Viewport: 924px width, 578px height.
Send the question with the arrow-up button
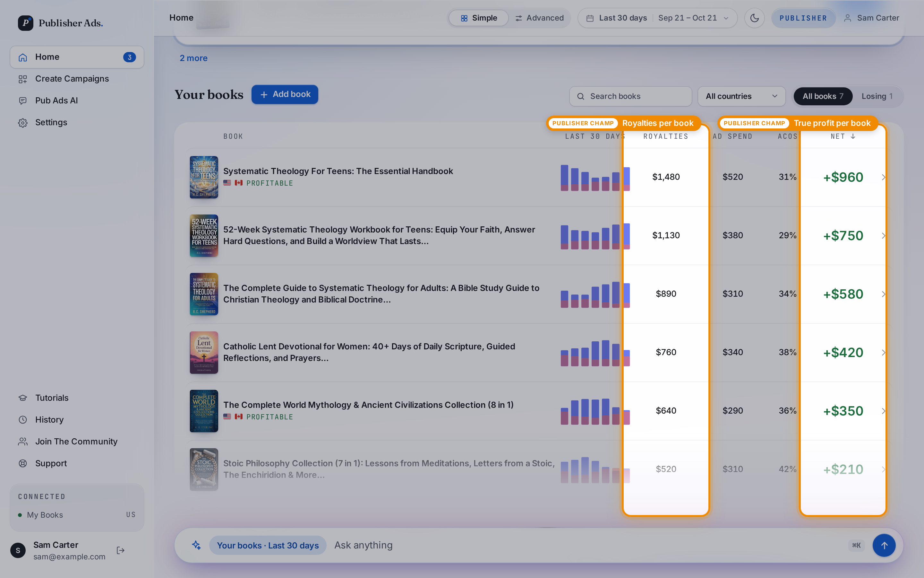pos(884,545)
